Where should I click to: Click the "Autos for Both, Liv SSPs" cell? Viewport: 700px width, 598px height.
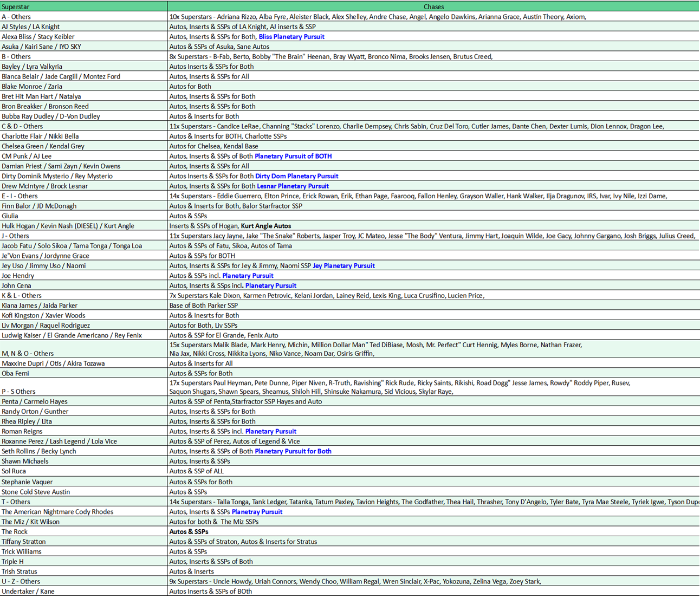[433, 326]
